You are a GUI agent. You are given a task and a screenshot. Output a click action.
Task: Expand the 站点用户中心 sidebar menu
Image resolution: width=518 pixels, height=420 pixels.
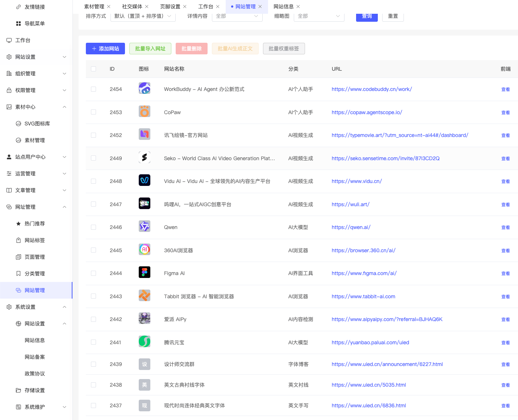[x=36, y=157]
